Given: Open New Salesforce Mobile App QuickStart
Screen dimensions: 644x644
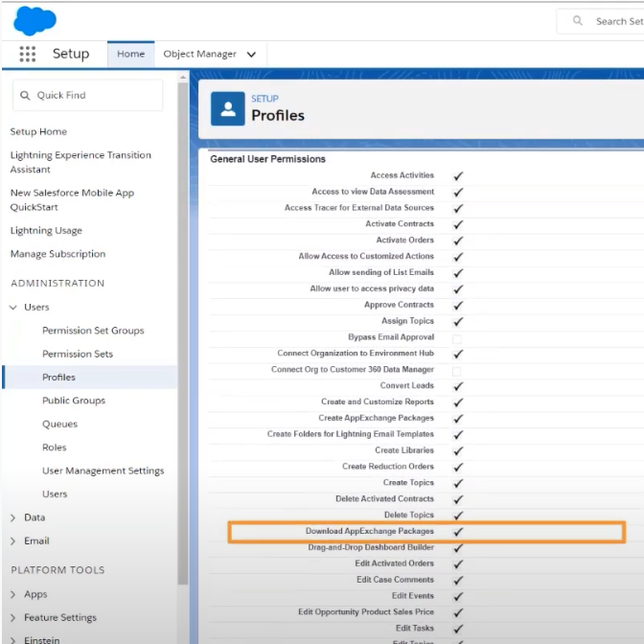Looking at the screenshot, I should (x=72, y=200).
